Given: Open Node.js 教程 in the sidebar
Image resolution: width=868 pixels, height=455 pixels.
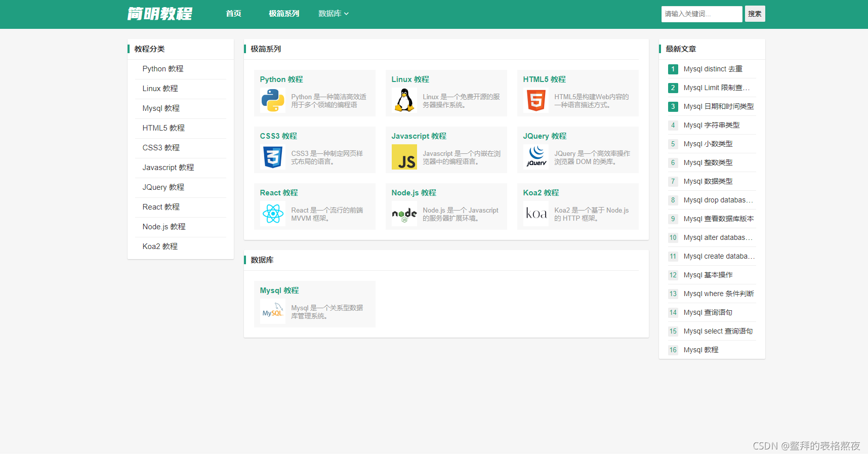Looking at the screenshot, I should tap(164, 227).
